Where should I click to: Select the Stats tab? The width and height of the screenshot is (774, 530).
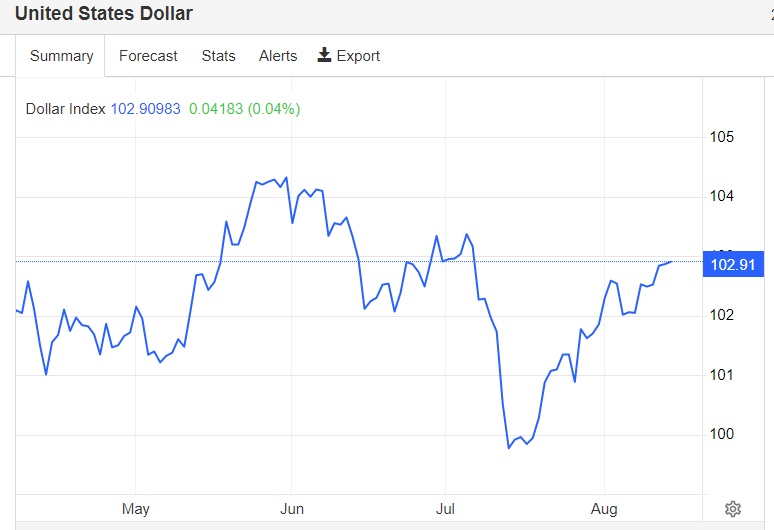point(218,56)
